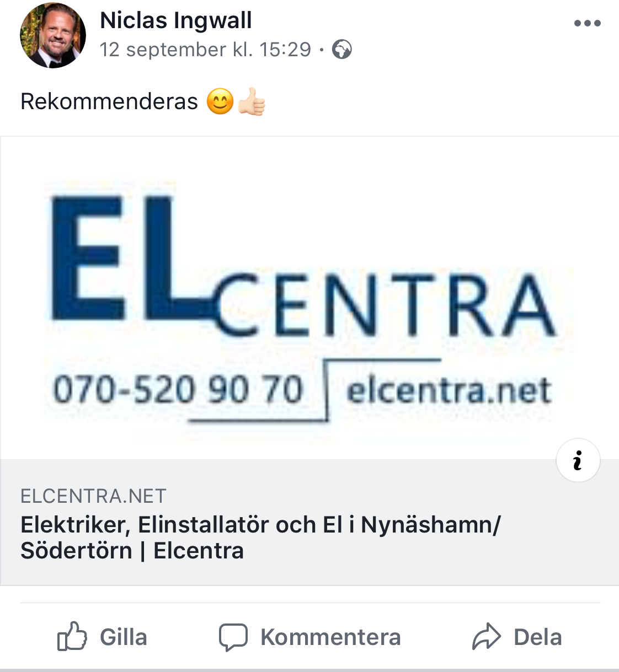Open the Niclas Ingwall name link
The width and height of the screenshot is (619, 672).
(x=176, y=21)
